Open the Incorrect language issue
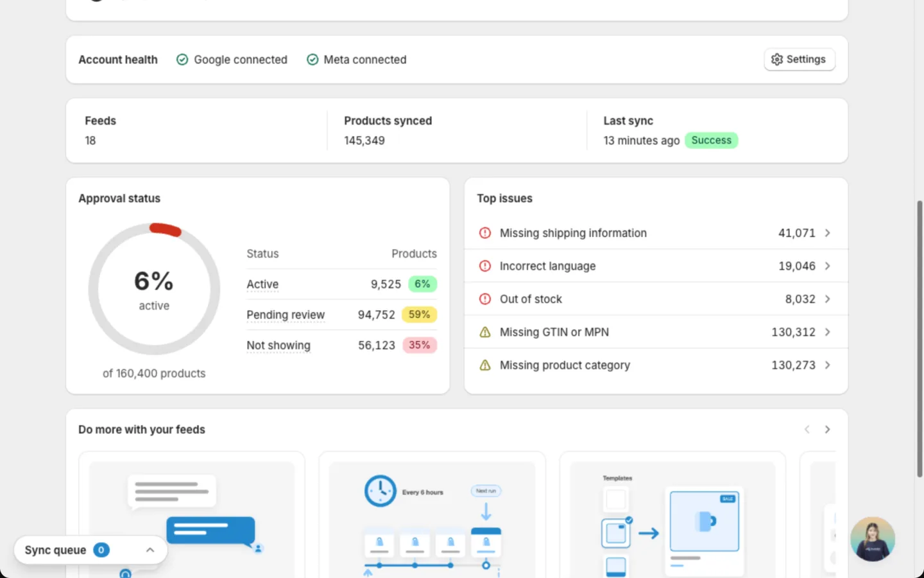This screenshot has height=578, width=924. [656, 266]
